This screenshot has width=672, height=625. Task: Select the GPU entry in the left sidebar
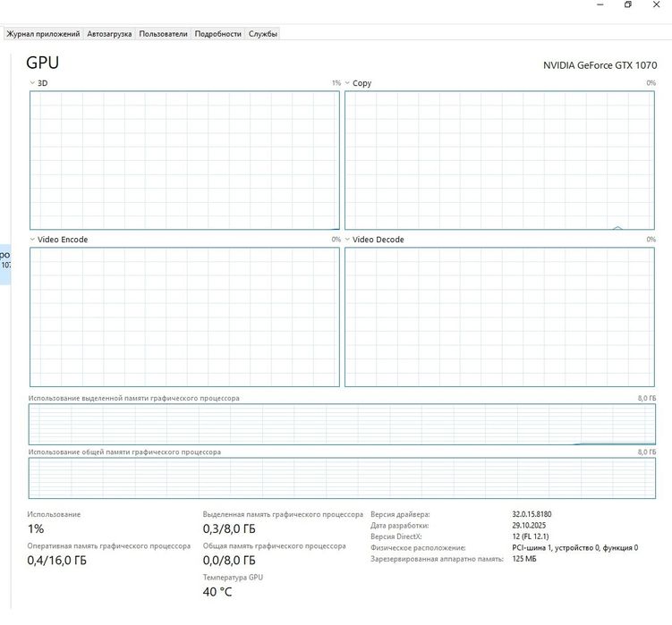(x=5, y=265)
